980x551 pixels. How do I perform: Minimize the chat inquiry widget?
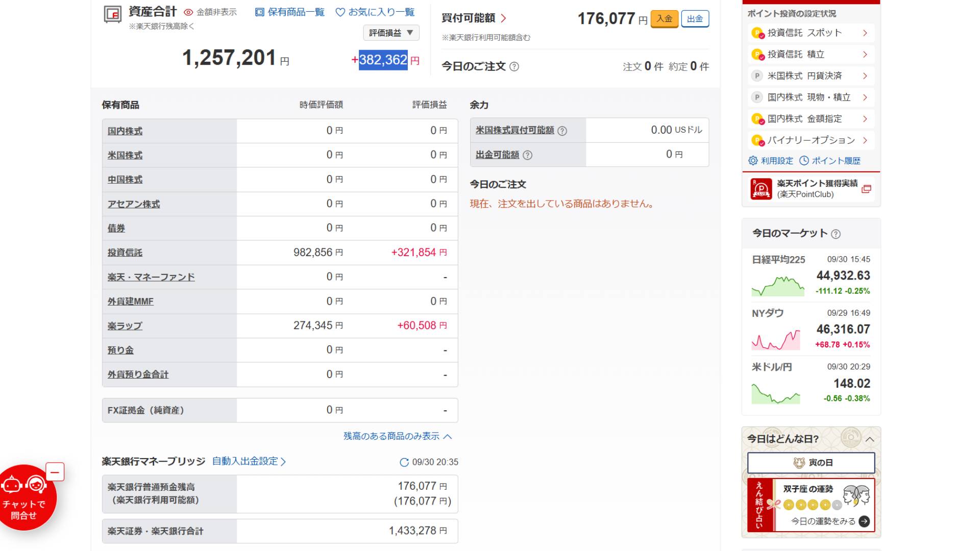(55, 472)
